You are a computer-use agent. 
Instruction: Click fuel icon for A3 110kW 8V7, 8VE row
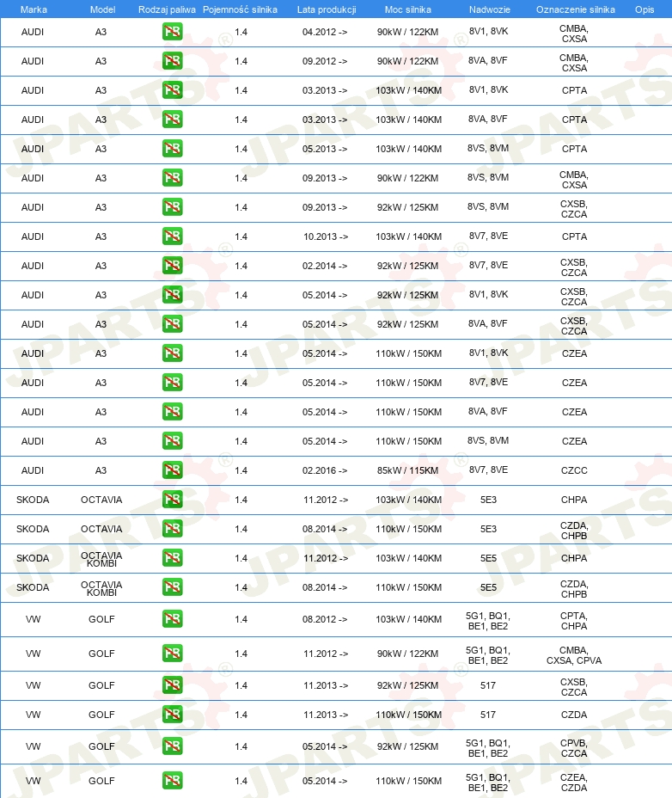click(x=173, y=383)
